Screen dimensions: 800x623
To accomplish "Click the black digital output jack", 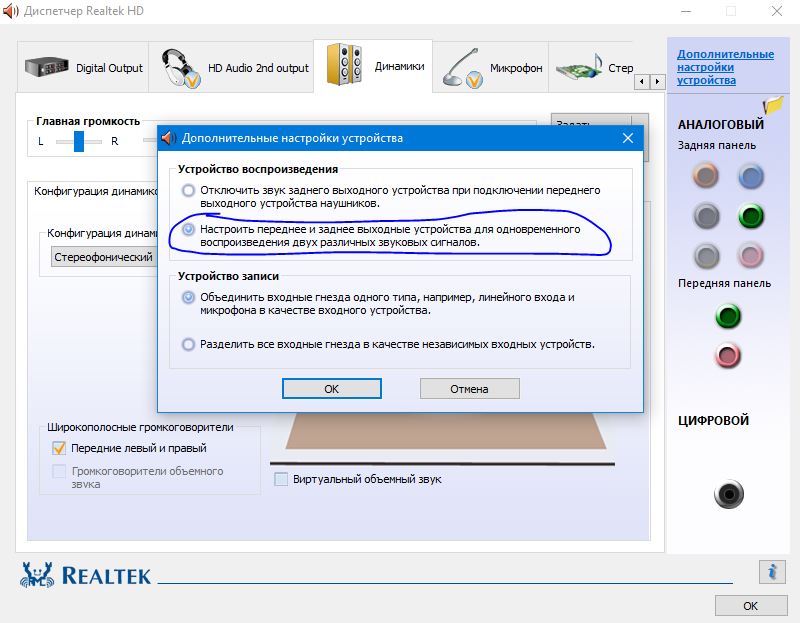I will [729, 494].
